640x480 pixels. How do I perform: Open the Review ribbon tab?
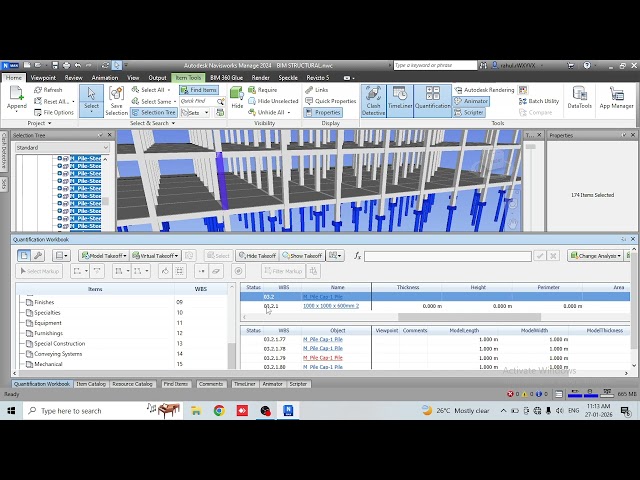(x=73, y=78)
